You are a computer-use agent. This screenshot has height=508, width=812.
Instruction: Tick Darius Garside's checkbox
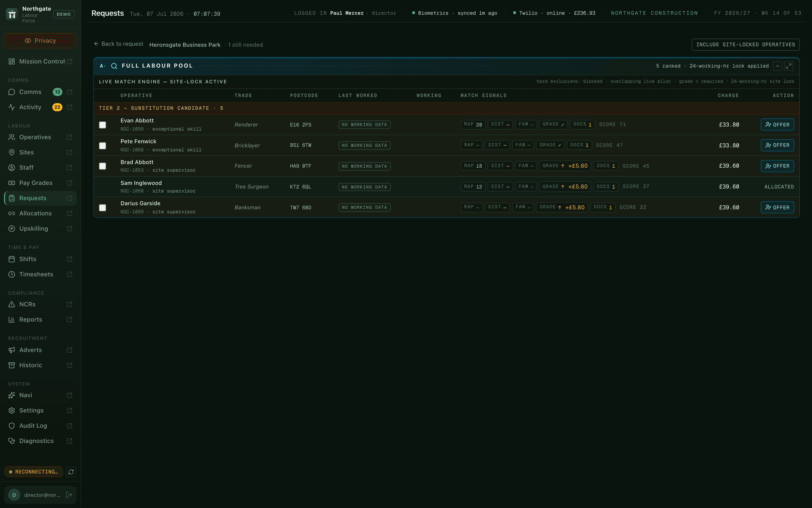103,208
